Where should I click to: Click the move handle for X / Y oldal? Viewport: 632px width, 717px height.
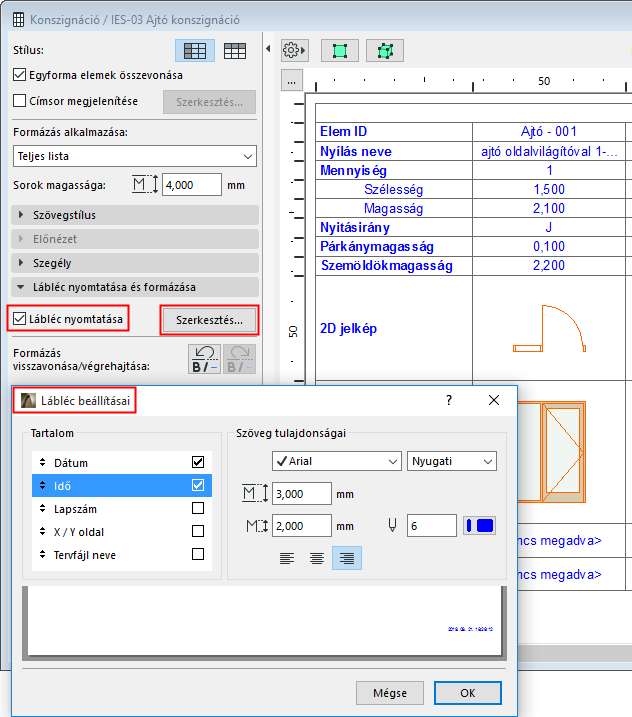[43, 531]
